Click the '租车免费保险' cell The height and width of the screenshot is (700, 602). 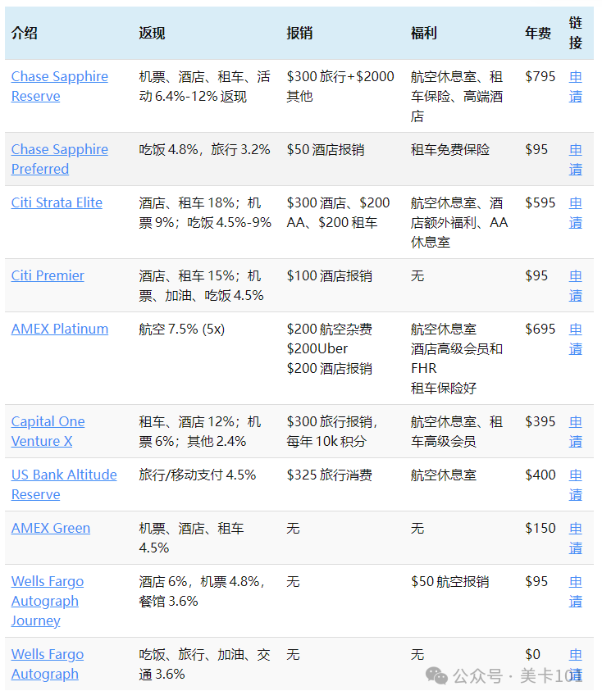(450, 149)
